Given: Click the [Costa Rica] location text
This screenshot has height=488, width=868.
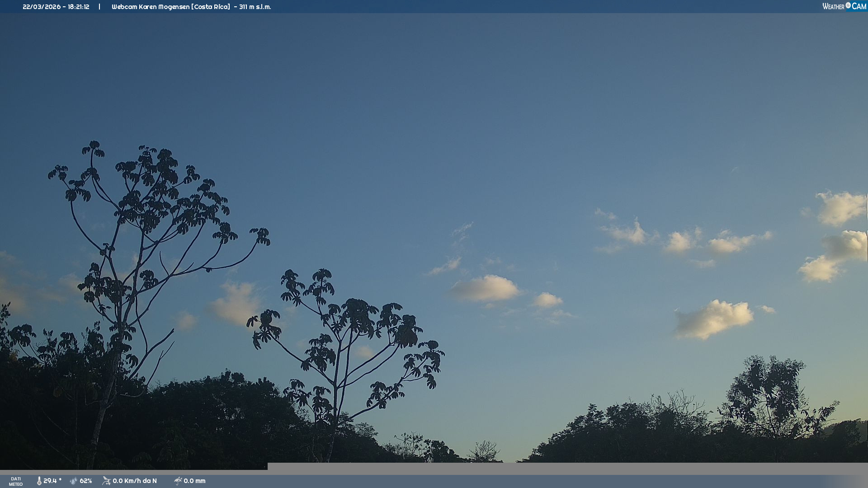Looking at the screenshot, I should [x=211, y=7].
